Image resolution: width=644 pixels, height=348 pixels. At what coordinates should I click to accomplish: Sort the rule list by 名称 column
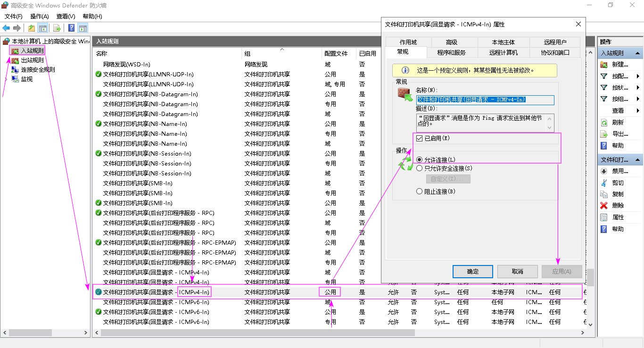point(167,53)
